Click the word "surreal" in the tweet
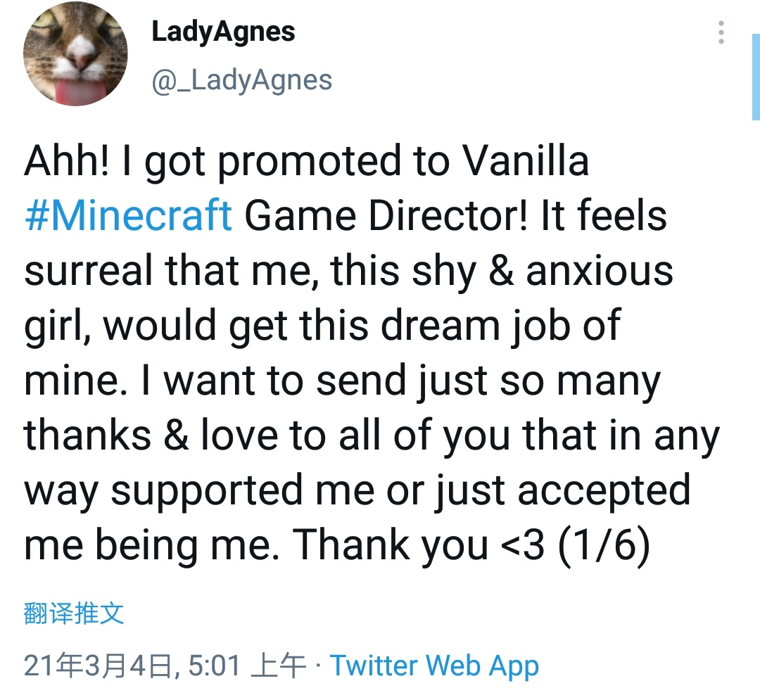The image size is (760, 700). point(89,270)
